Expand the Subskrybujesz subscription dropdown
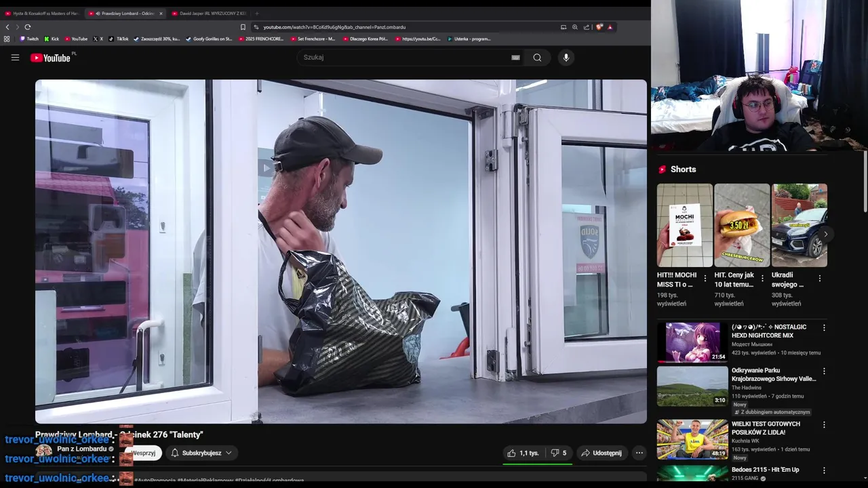This screenshot has height=488, width=868. pos(201,453)
